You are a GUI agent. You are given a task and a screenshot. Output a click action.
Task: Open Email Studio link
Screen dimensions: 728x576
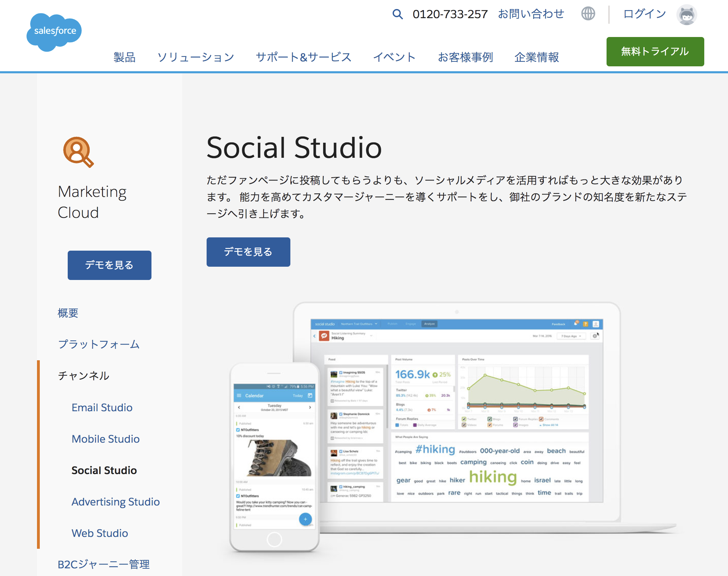pos(102,407)
